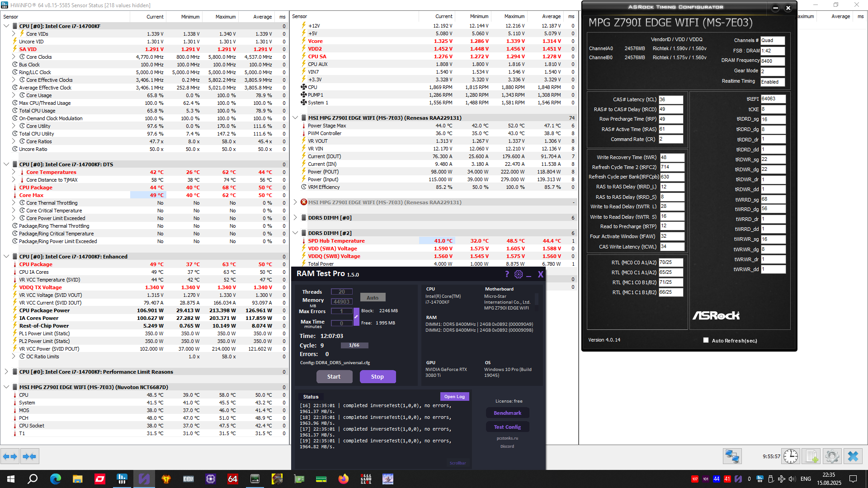The width and height of the screenshot is (868, 488).
Task: Click the log file plus icon
Action: [x=811, y=456]
